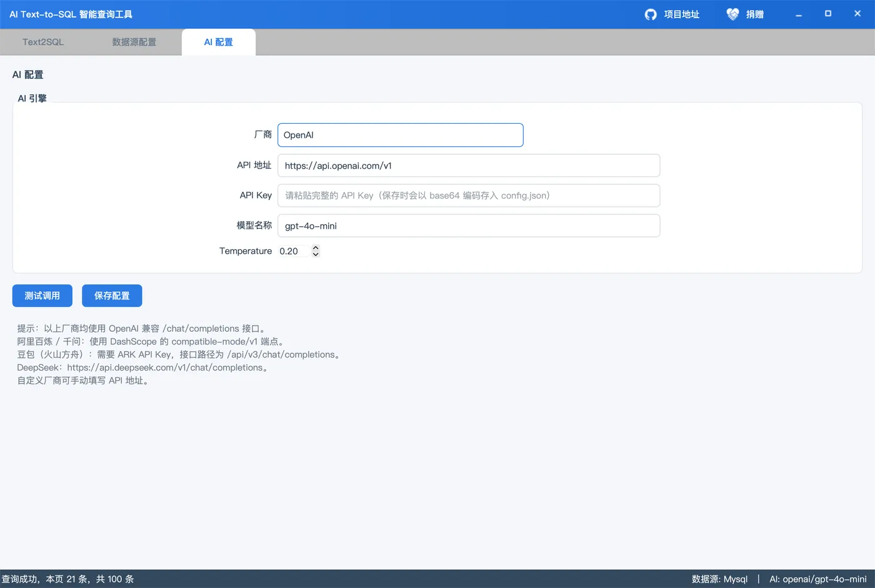Image resolution: width=875 pixels, height=588 pixels.
Task: Open the 厂商 OpenAI combo box
Action: coord(400,135)
